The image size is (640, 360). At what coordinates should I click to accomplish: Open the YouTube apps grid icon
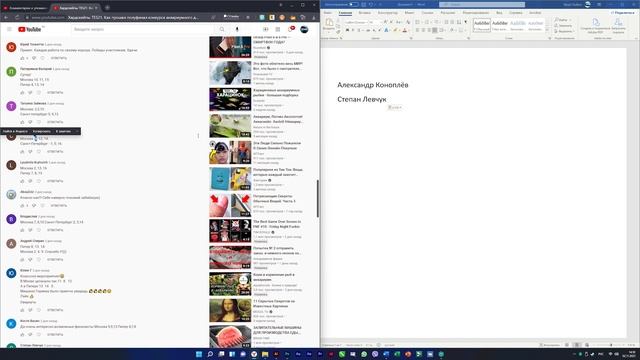(278, 29)
